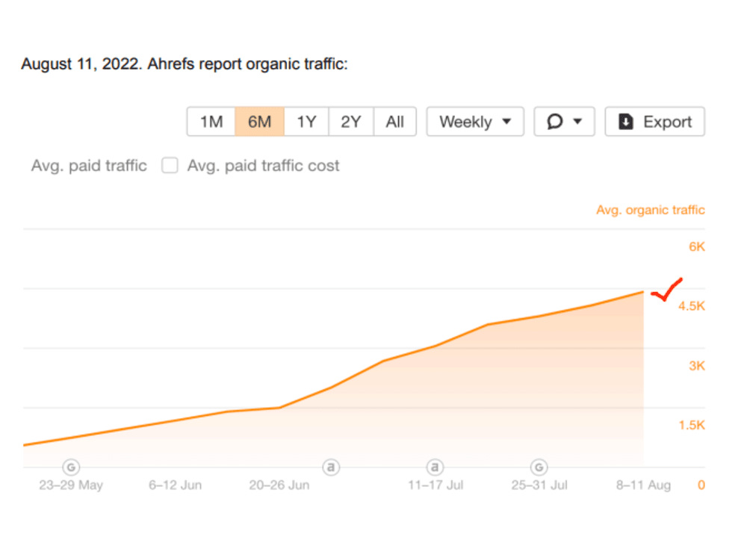Click the Avg. paid traffic cost label
This screenshot has height=560, width=747.
[263, 166]
